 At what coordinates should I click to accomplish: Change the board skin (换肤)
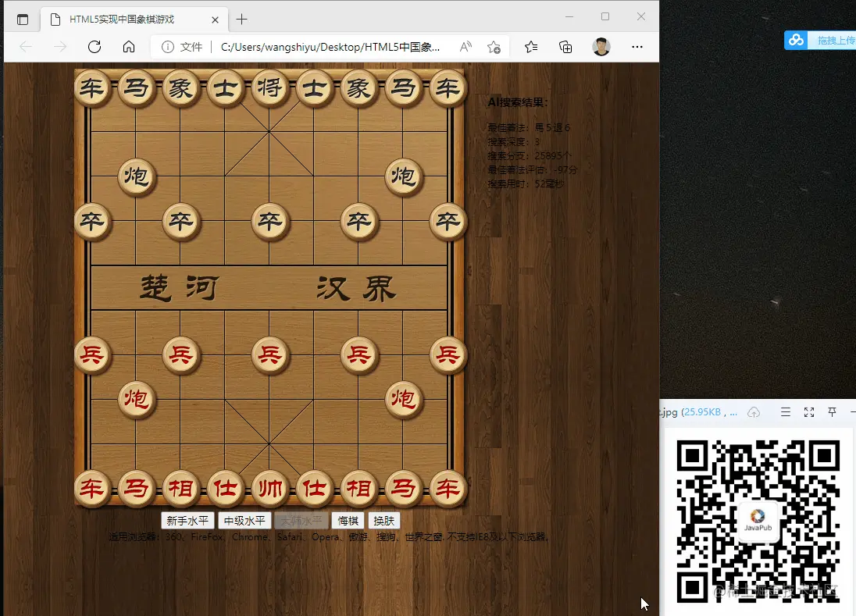[x=383, y=521]
